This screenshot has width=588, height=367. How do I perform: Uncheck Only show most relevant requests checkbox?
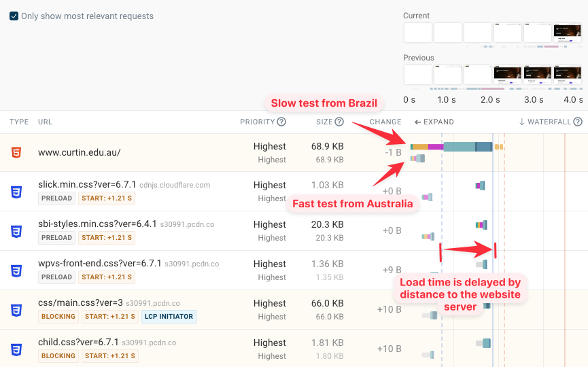pos(14,16)
